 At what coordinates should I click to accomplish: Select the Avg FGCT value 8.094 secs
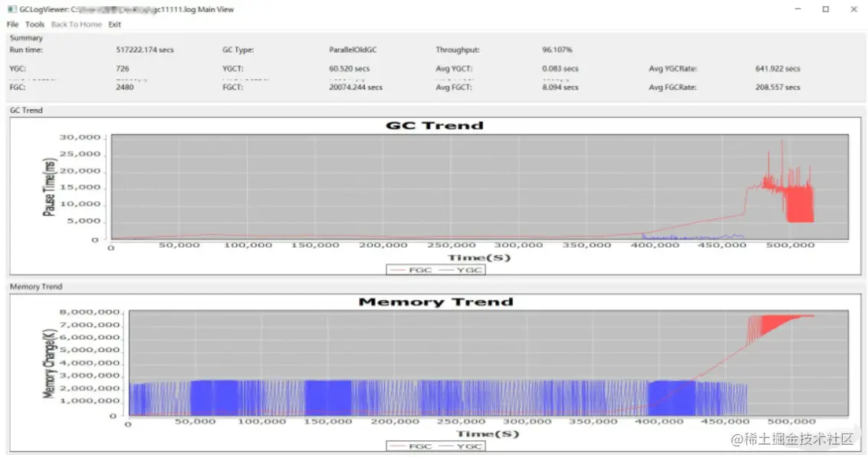click(x=560, y=87)
